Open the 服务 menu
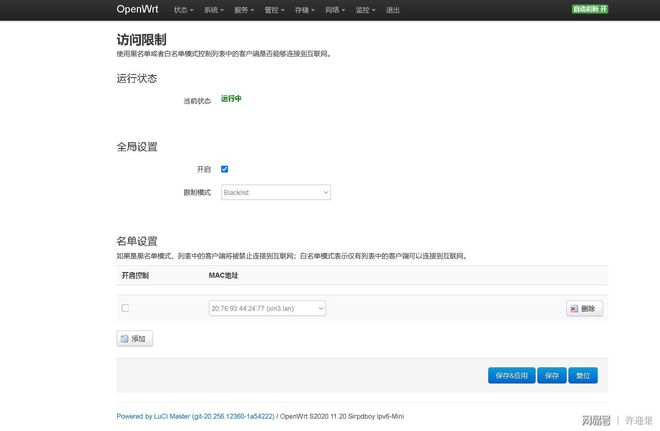Image resolution: width=660 pixels, height=431 pixels. tap(244, 10)
